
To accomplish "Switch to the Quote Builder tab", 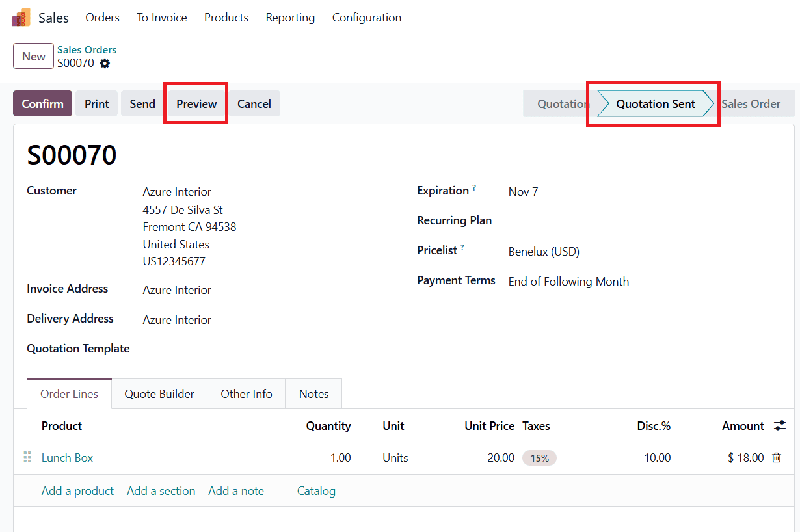I will coord(159,394).
